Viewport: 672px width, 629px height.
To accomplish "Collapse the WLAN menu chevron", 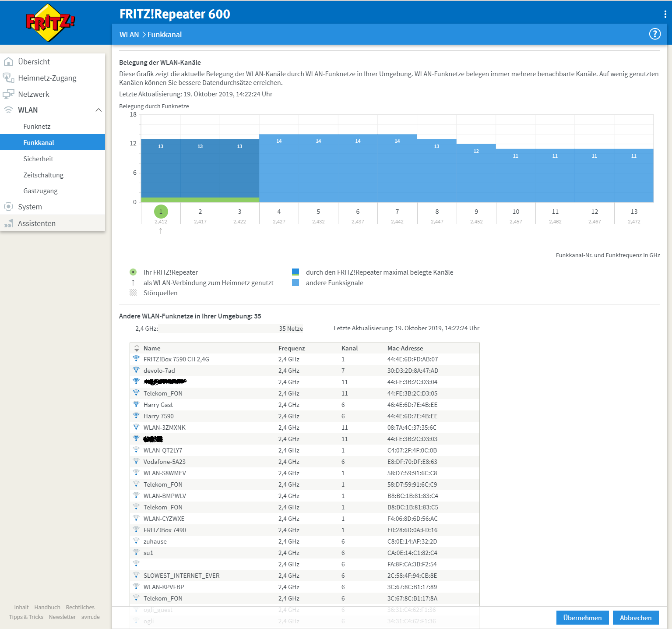I will point(99,110).
